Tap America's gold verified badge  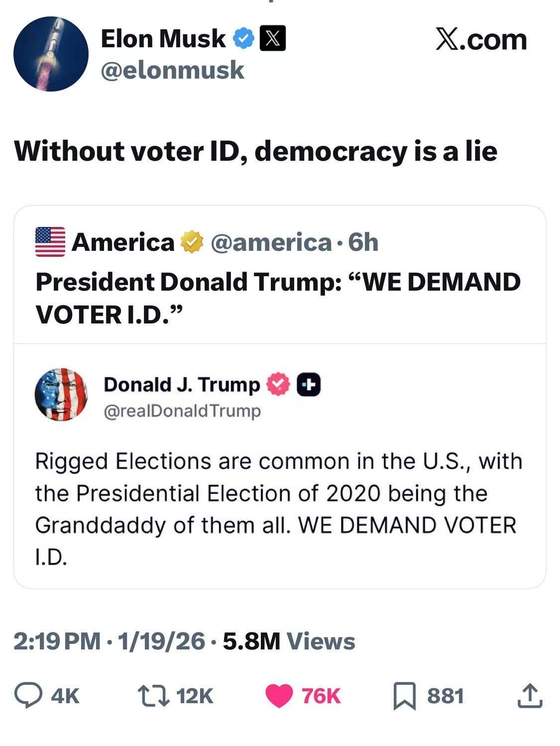192,242
